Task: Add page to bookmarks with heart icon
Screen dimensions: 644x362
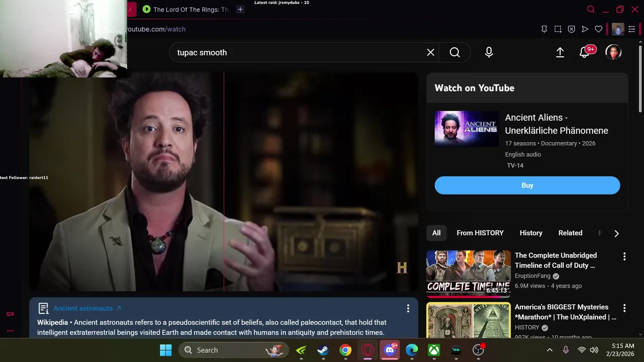Action: click(599, 29)
